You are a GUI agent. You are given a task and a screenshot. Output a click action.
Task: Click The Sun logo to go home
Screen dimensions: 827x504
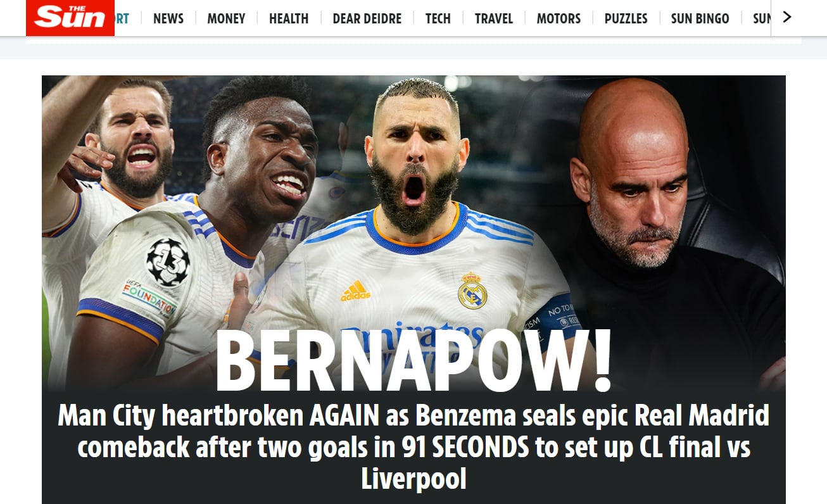[x=70, y=18]
